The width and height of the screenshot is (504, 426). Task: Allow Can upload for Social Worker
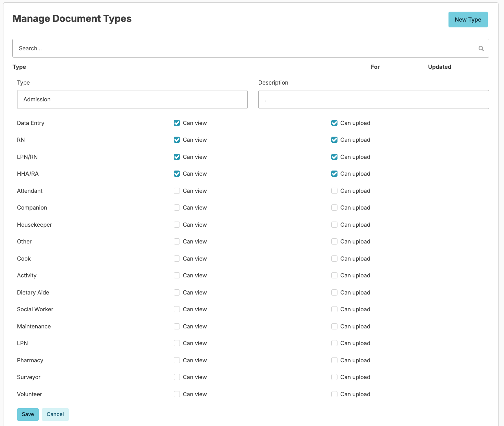coord(334,309)
